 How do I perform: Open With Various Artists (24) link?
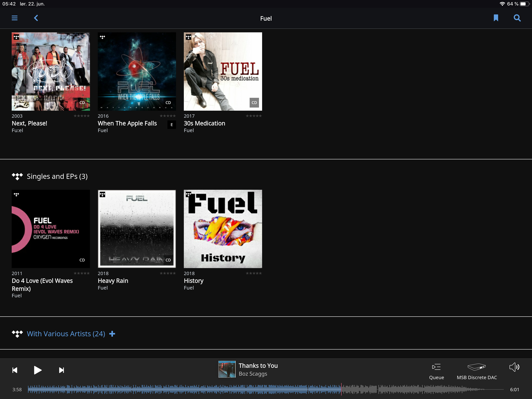pyautogui.click(x=66, y=334)
